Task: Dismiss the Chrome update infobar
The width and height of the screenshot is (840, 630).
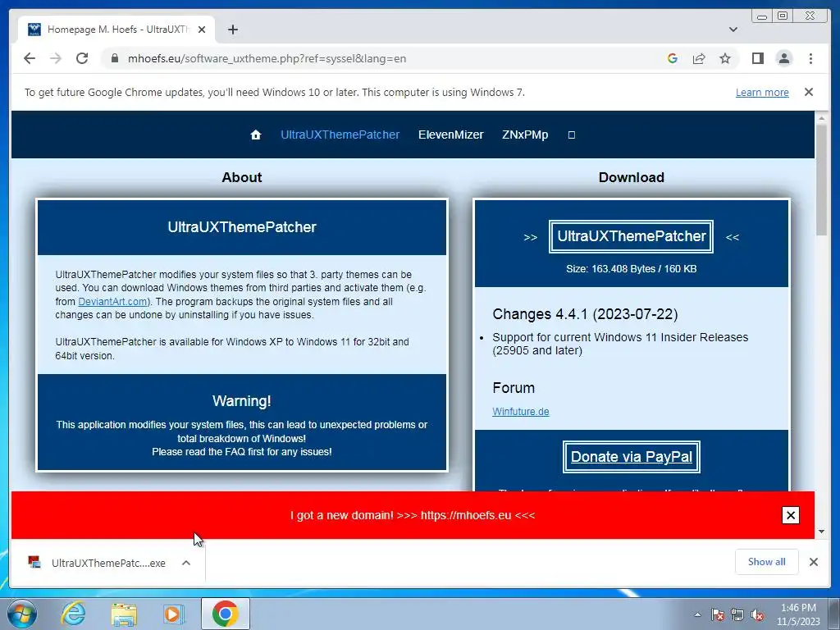Action: pyautogui.click(x=808, y=92)
